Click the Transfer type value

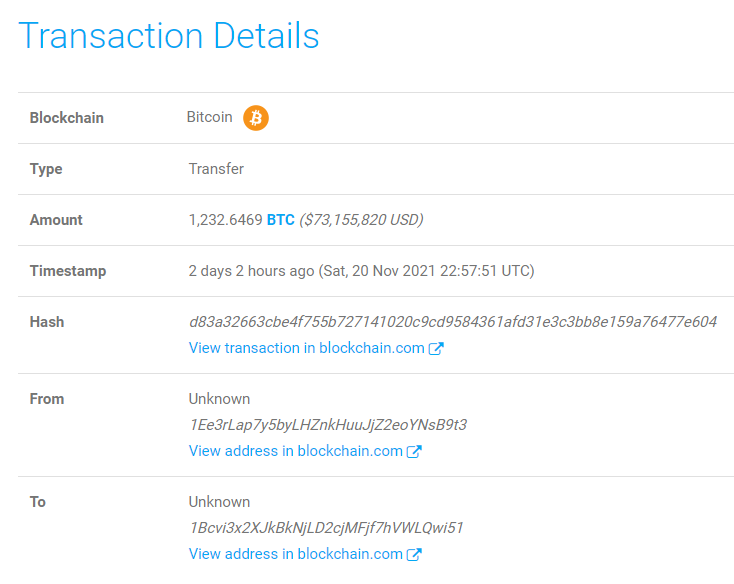click(216, 169)
